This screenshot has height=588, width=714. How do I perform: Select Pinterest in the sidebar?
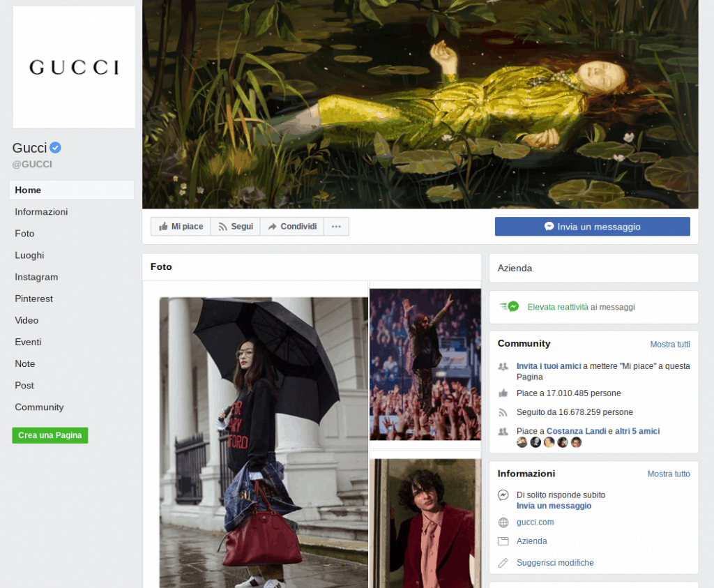tap(33, 299)
